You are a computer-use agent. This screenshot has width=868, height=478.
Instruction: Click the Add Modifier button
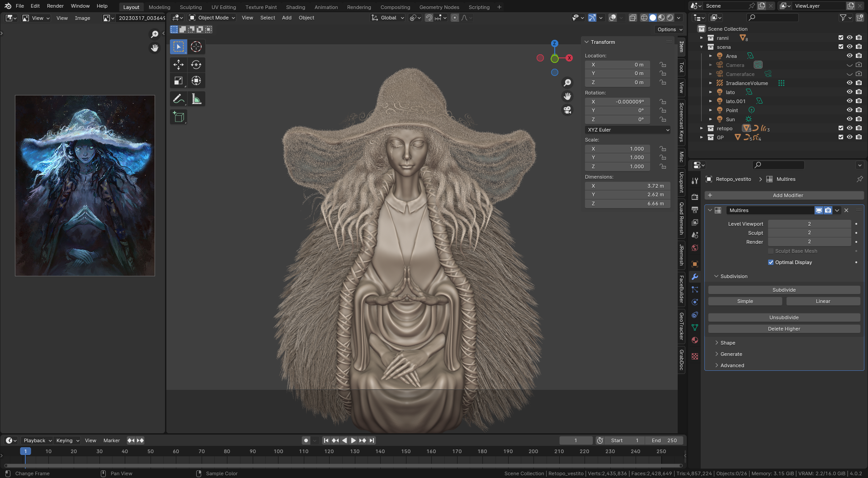784,195
